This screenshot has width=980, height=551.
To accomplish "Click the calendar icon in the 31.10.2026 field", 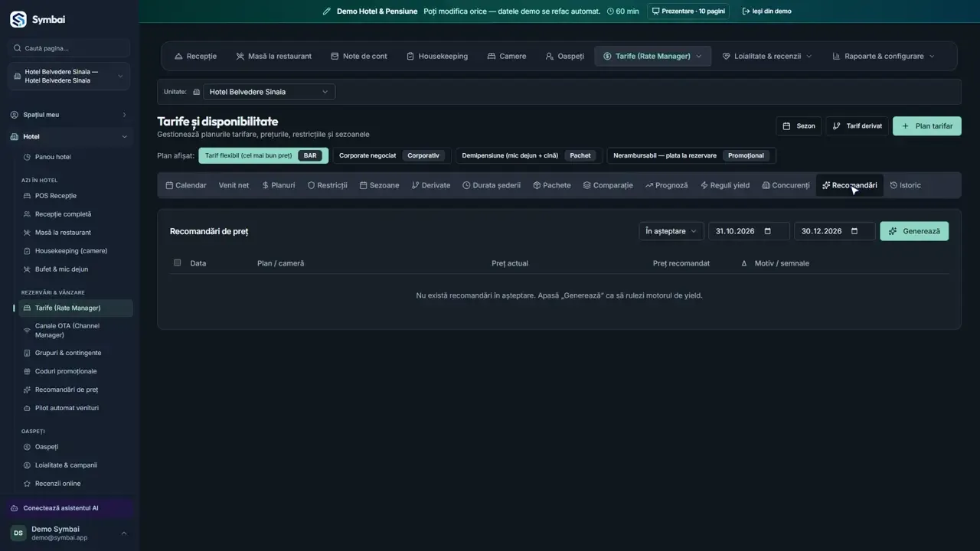I will click(x=768, y=231).
